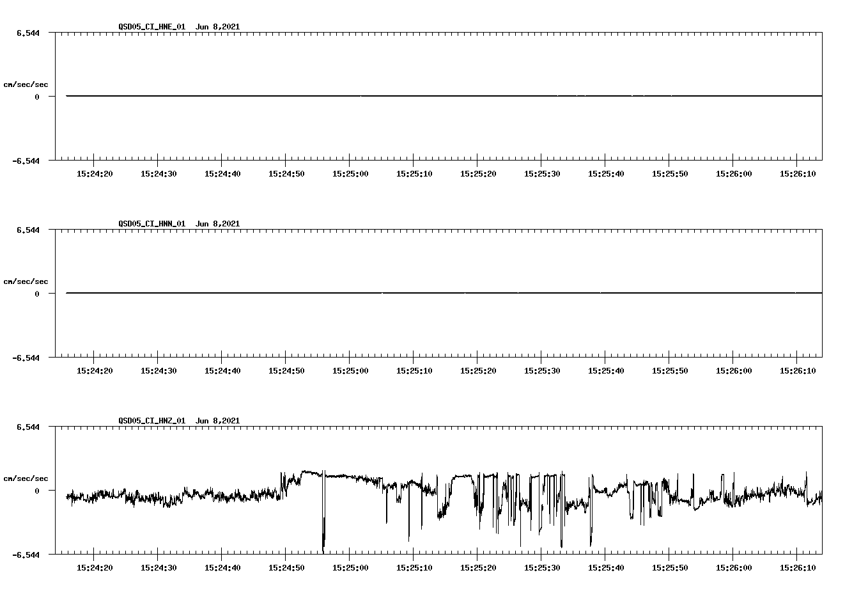The image size is (868, 591).
Task: Click 15:26:10 time label under HNE plot
Action: point(798,174)
